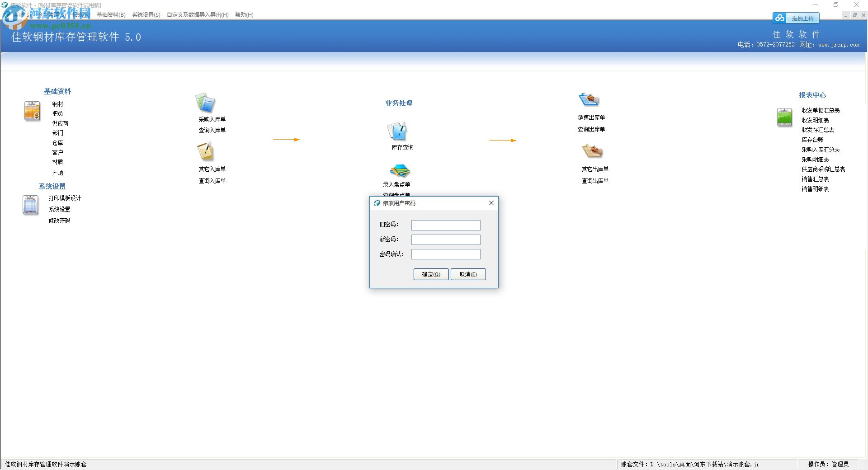
Task: Open 收发明细表 report
Action: pyautogui.click(x=815, y=120)
